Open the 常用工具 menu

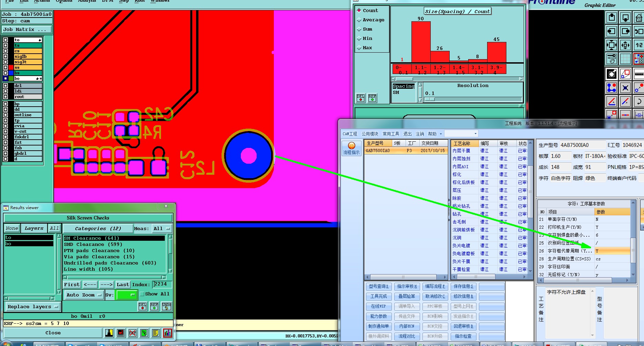(391, 134)
